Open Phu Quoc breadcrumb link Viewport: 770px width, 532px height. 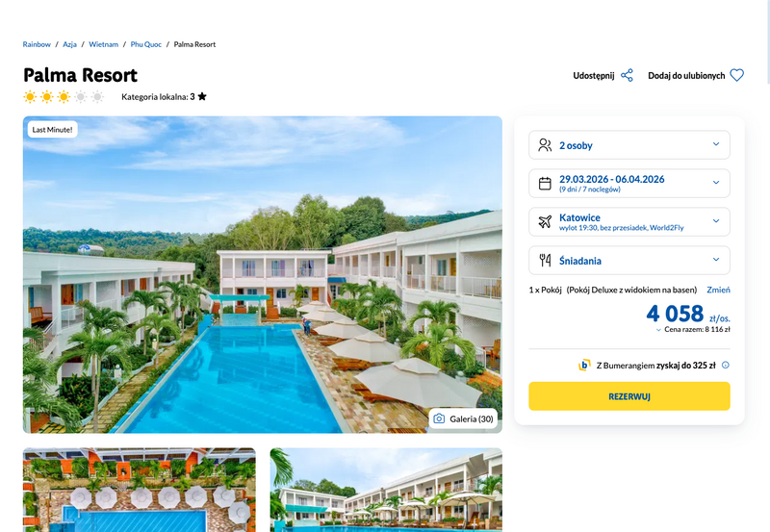[146, 44]
